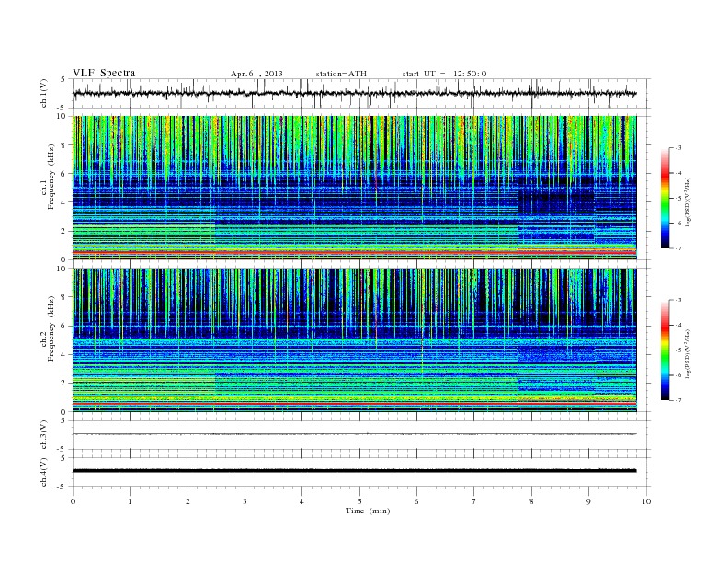Click the "VLF Spectra" plot title
Viewport: 728px width, 563px height.
coord(104,73)
